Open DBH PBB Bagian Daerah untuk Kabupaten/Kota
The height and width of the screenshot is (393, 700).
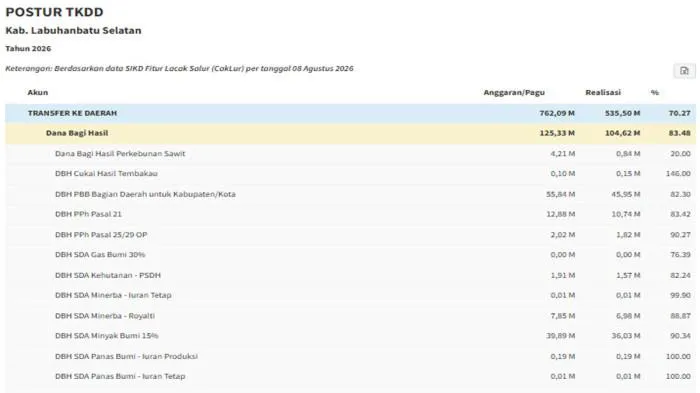350,194
